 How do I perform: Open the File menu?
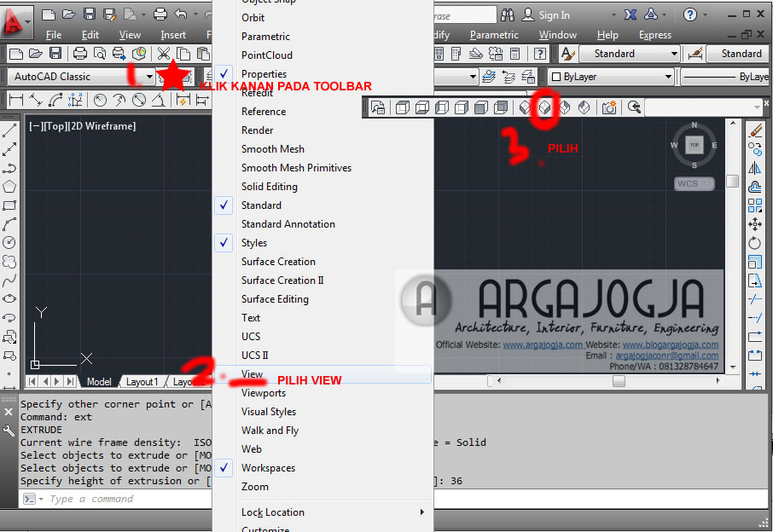point(54,35)
